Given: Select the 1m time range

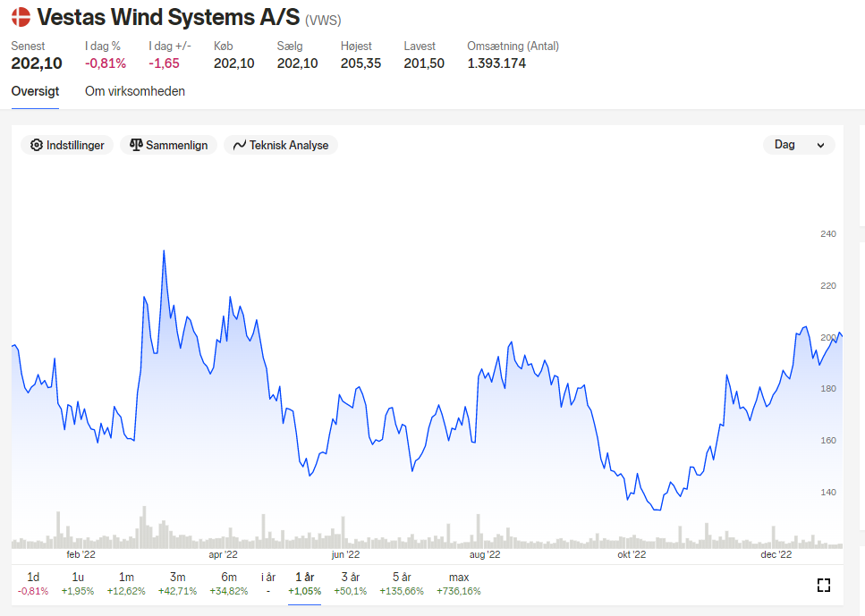Looking at the screenshot, I should coord(126,584).
